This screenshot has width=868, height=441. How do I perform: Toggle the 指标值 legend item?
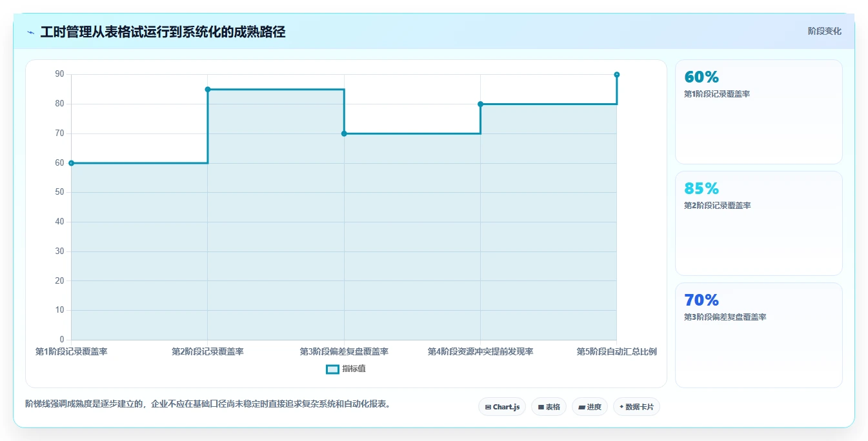346,369
